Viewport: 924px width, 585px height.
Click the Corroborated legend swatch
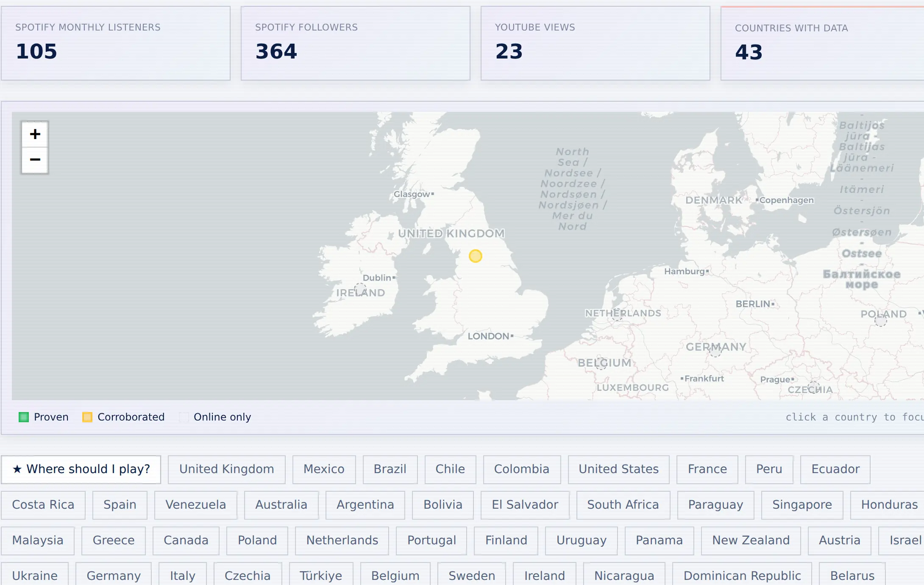pos(87,417)
